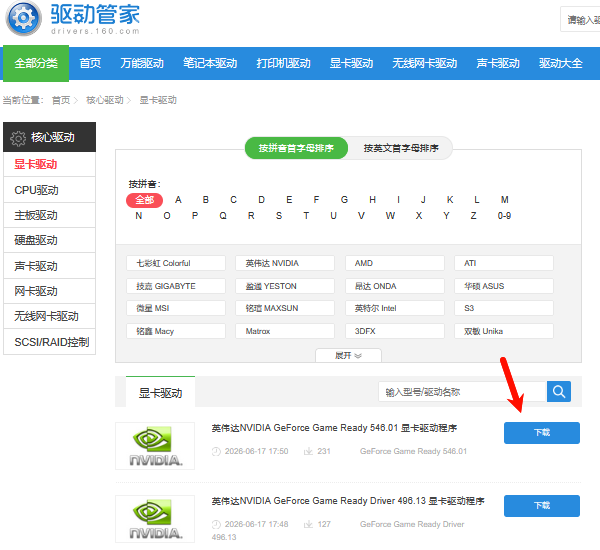Image resolution: width=600 pixels, height=550 pixels.
Task: Choose brand Matrox
Action: tap(285, 331)
